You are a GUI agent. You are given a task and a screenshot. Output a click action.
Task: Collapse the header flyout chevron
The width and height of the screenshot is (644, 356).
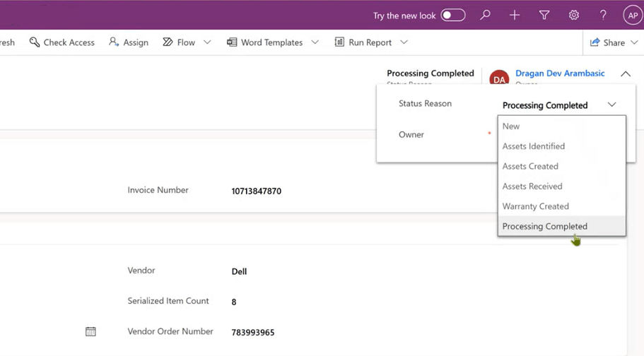(x=626, y=74)
